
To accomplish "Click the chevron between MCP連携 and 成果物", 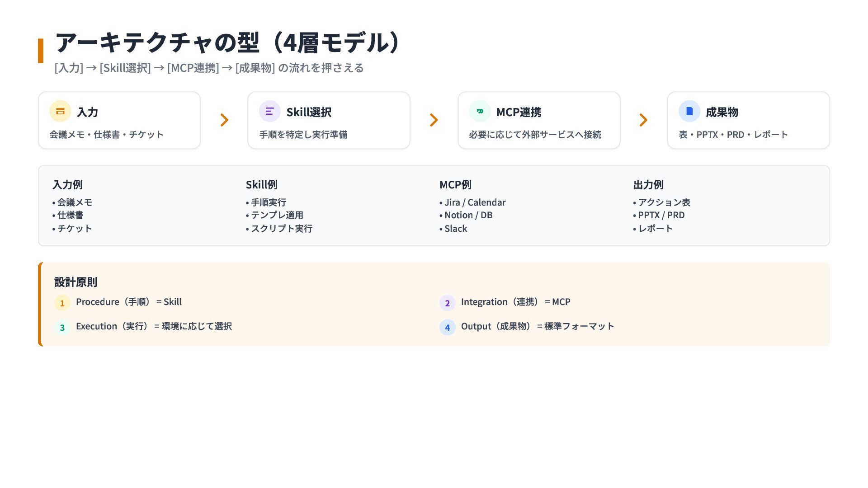I will point(643,120).
